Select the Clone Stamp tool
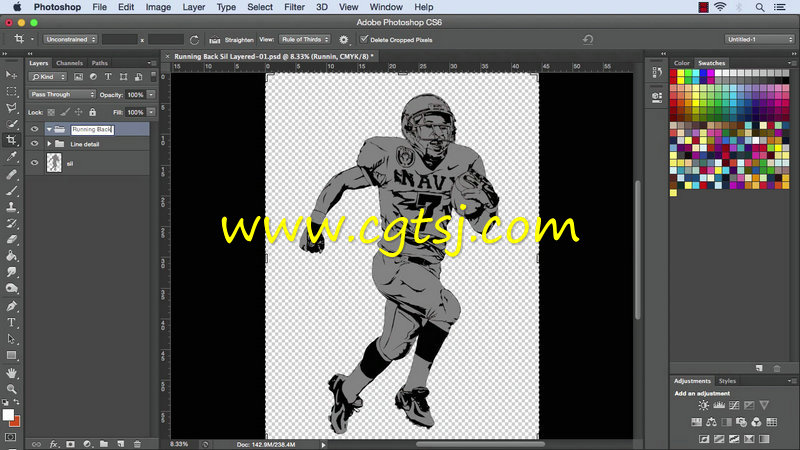Screen dimensions: 800x450 [x=11, y=207]
